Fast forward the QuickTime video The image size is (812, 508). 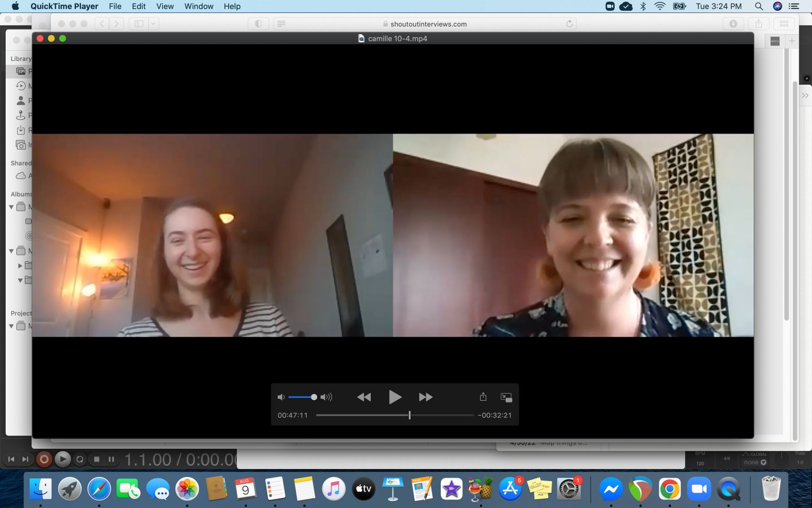click(425, 397)
